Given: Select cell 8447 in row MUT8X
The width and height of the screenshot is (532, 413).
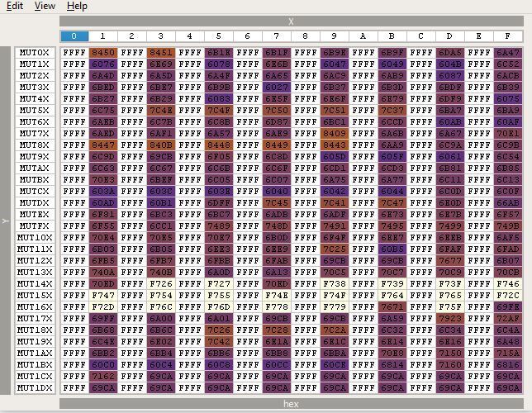Looking at the screenshot, I should click(102, 145).
